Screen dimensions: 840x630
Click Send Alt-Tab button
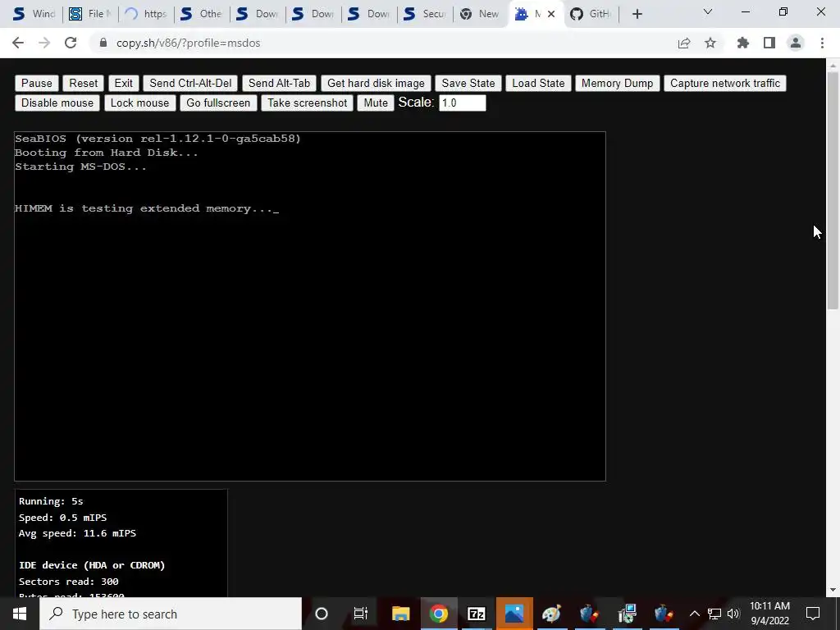[279, 83]
